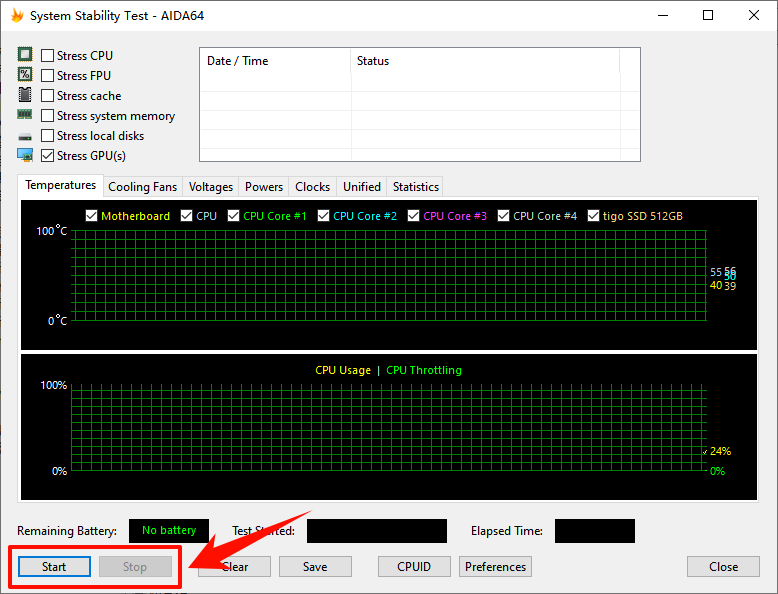Switch to the Cooling Fans tab
This screenshot has width=778, height=594.
[x=142, y=187]
